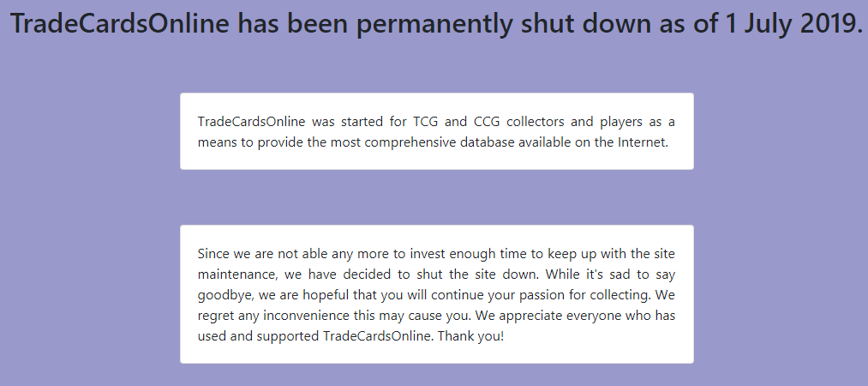Click the word "Since" starting second paragraph
The height and width of the screenshot is (386, 868).
(213, 253)
